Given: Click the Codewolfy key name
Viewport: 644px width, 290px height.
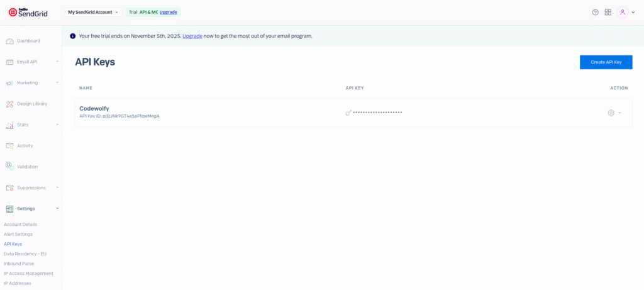Looking at the screenshot, I should (94, 108).
